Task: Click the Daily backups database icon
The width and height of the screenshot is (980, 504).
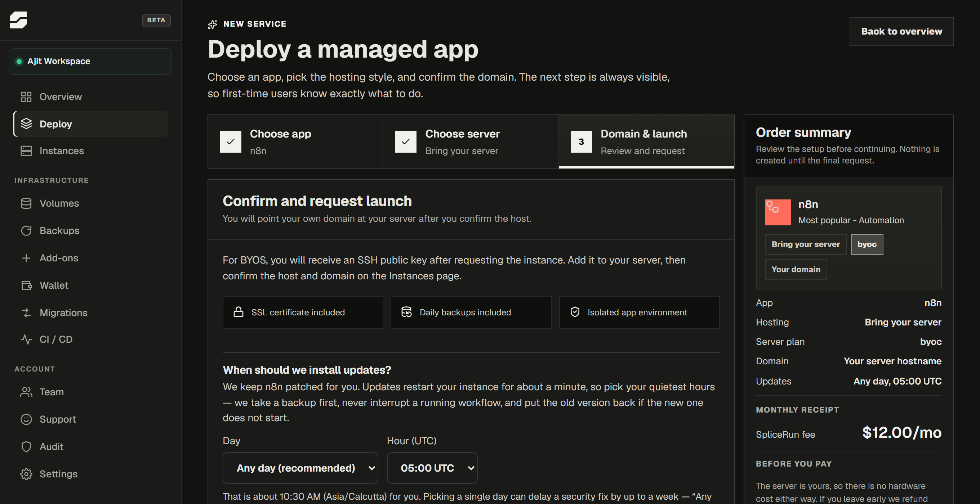Action: pyautogui.click(x=407, y=312)
